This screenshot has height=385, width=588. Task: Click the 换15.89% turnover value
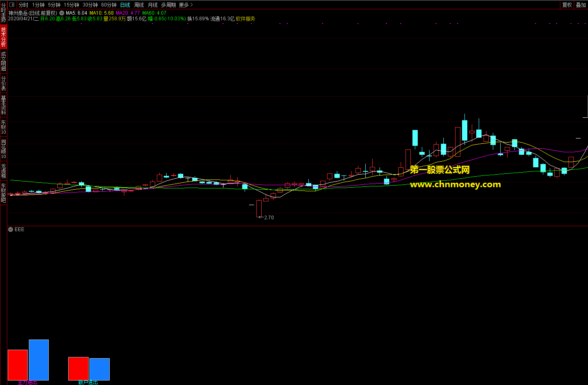198,19
